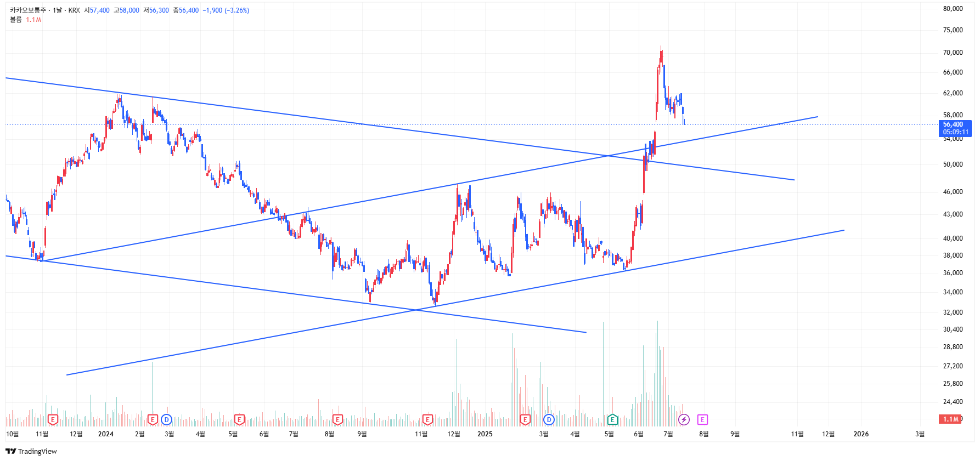Click the pink upcoming earnings E marker
This screenshot has width=980, height=461.
tap(702, 420)
